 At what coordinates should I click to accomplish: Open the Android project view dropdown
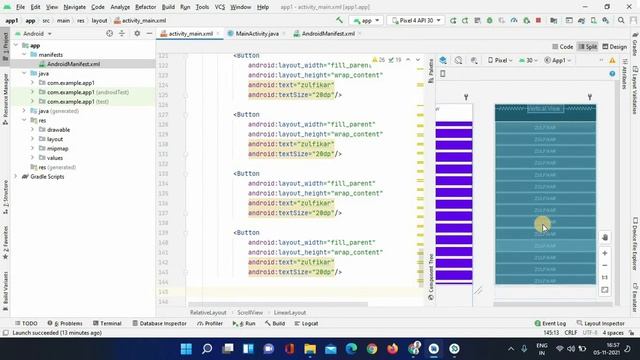coord(33,33)
